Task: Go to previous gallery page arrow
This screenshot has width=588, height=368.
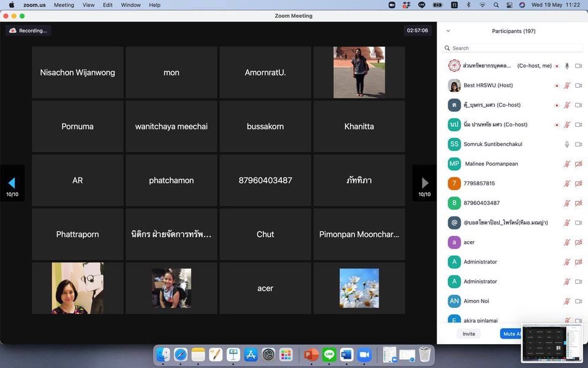Action: (x=12, y=183)
